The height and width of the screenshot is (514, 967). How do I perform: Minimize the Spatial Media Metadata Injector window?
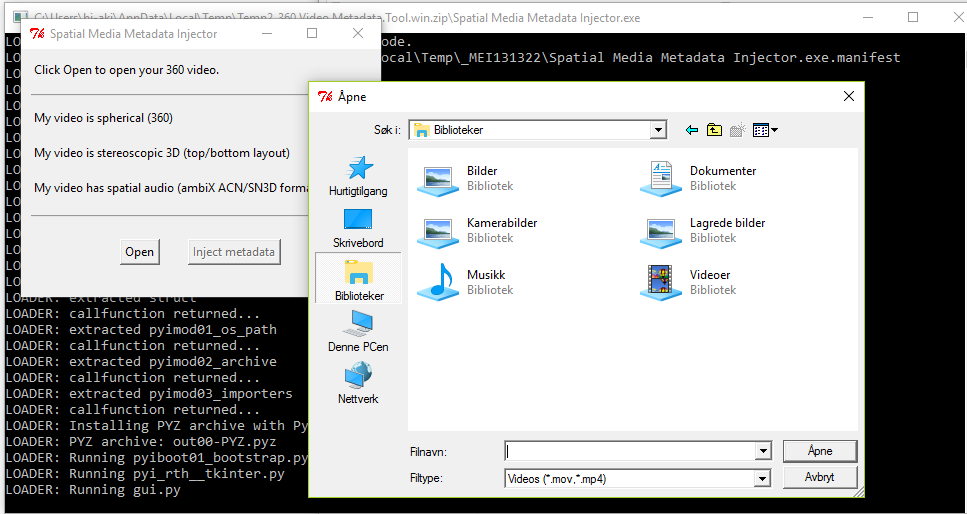click(x=266, y=33)
